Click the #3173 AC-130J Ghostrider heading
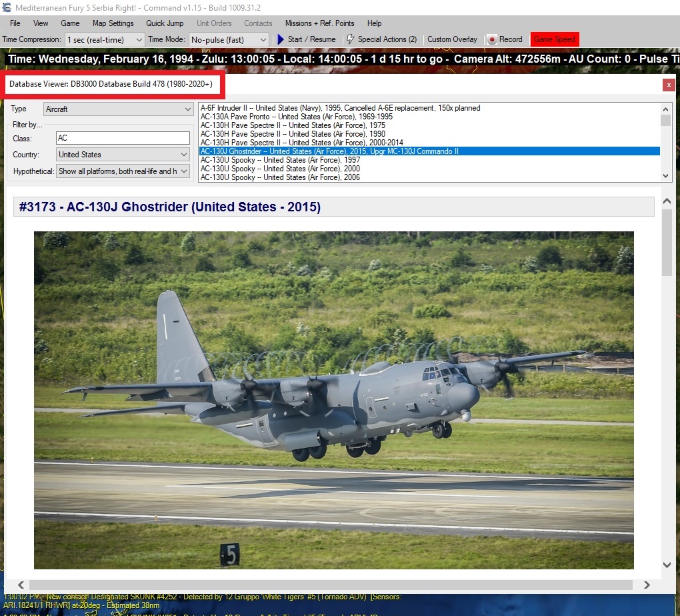Image resolution: width=680 pixels, height=616 pixels. pos(334,207)
